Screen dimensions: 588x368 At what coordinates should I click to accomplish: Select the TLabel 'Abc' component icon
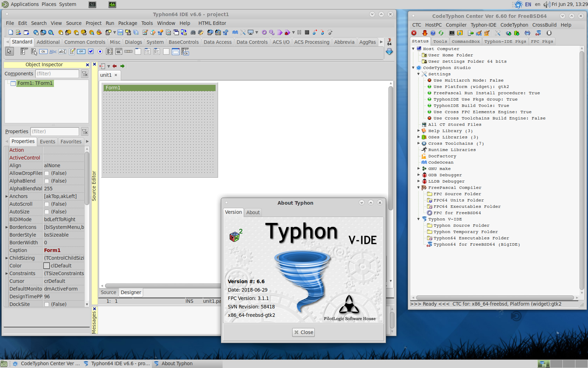click(53, 52)
